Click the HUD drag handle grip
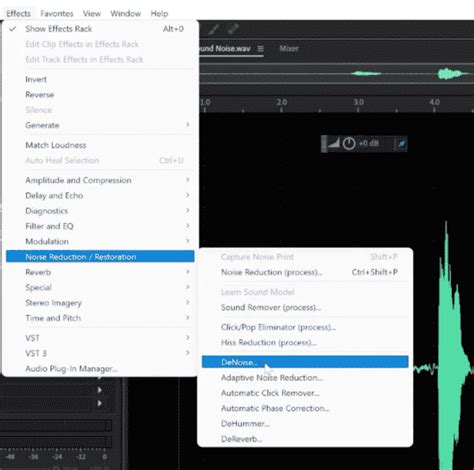The width and height of the screenshot is (474, 470). 323,144
